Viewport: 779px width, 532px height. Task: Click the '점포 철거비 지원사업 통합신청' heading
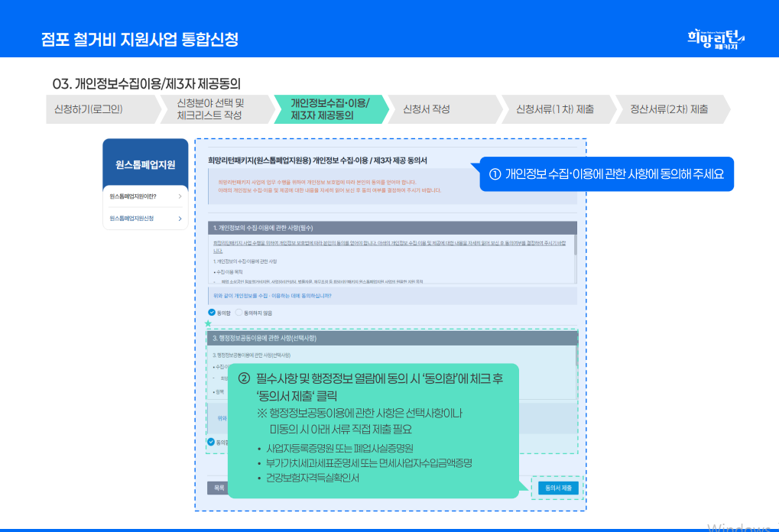(140, 39)
